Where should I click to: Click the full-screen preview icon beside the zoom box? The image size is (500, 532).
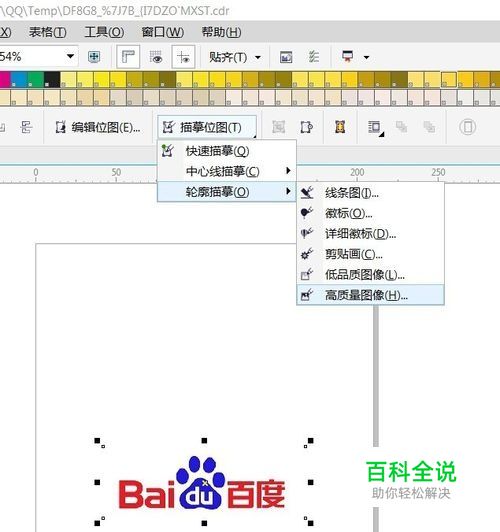pyautogui.click(x=94, y=57)
